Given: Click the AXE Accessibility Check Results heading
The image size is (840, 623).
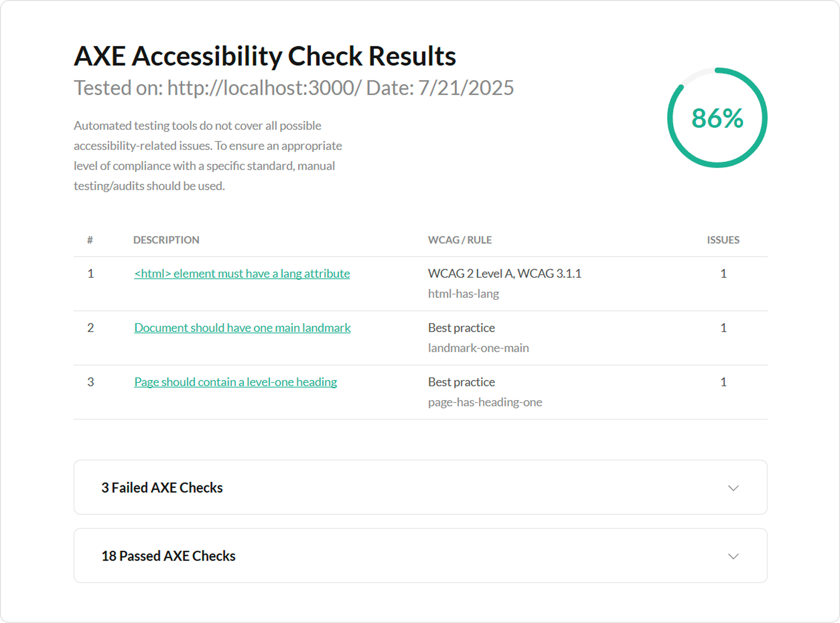Looking at the screenshot, I should pos(265,56).
